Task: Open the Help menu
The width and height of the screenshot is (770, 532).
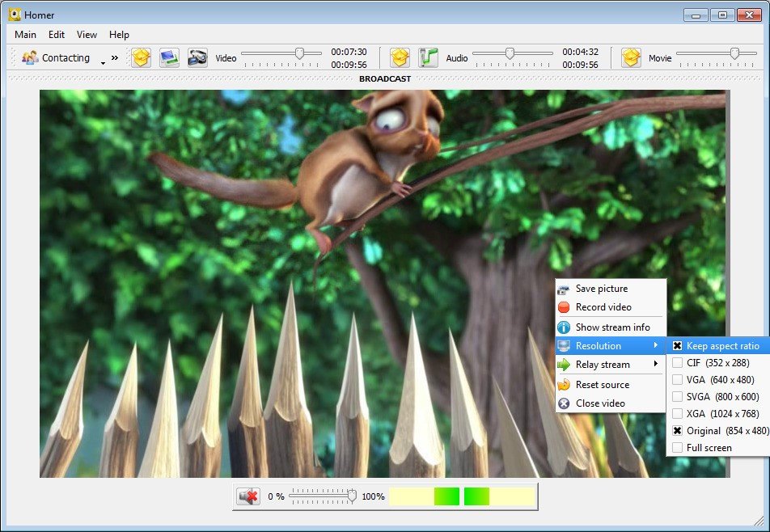Action: click(x=120, y=34)
